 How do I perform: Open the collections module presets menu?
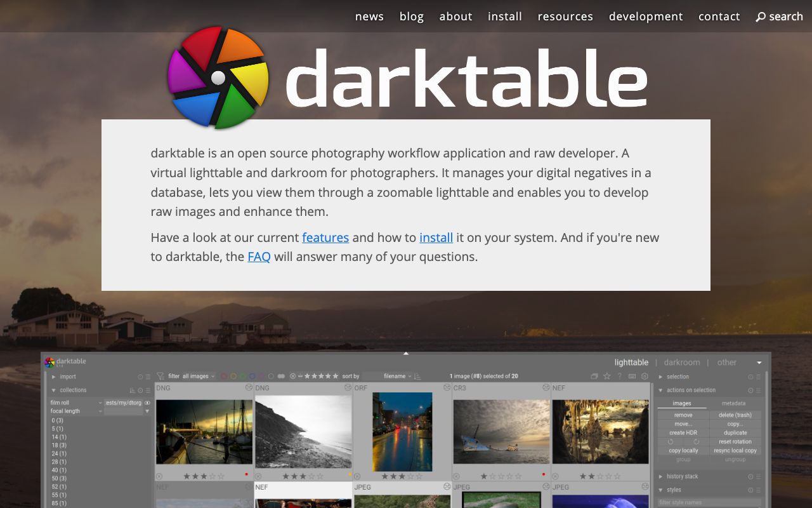pyautogui.click(x=148, y=391)
